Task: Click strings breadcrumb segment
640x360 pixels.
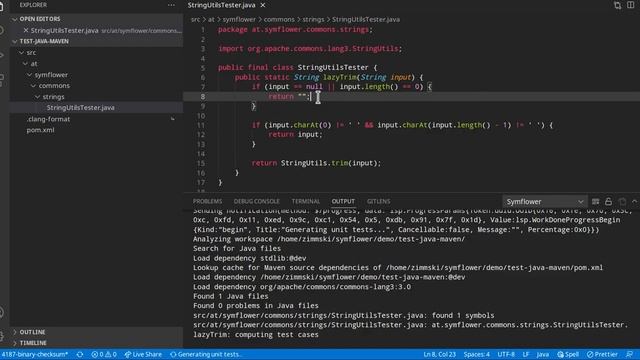Action: tap(313, 19)
